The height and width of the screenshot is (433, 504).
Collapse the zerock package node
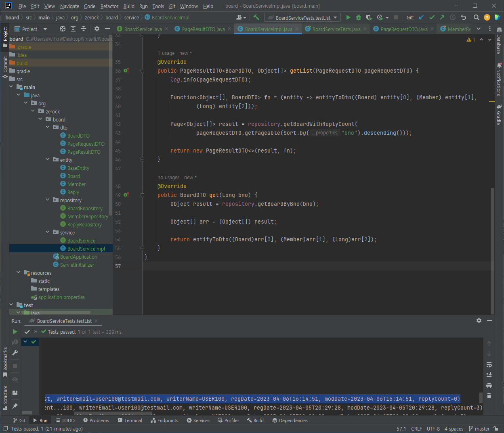point(33,111)
